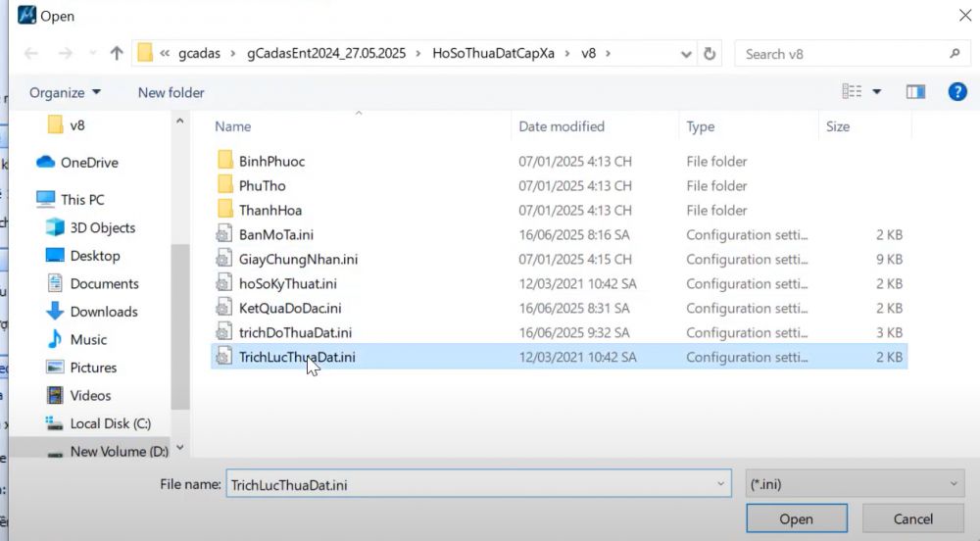This screenshot has height=541, width=980.
Task: Open the File name history dropdown
Action: pos(722,484)
